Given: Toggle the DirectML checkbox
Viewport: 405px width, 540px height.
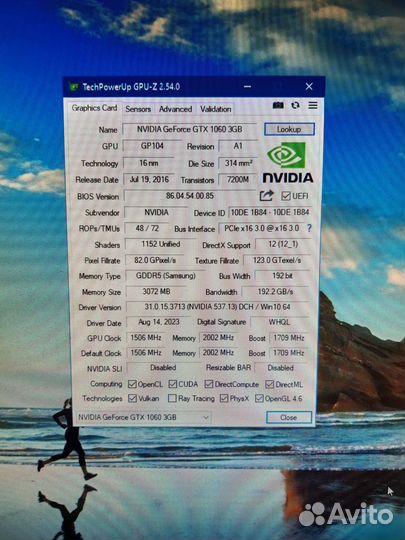Looking at the screenshot, I should point(269,384).
